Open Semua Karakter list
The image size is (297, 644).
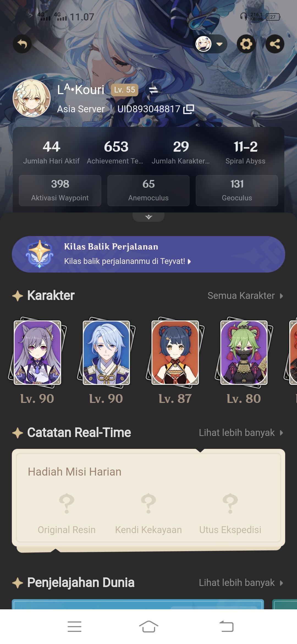coord(245,296)
